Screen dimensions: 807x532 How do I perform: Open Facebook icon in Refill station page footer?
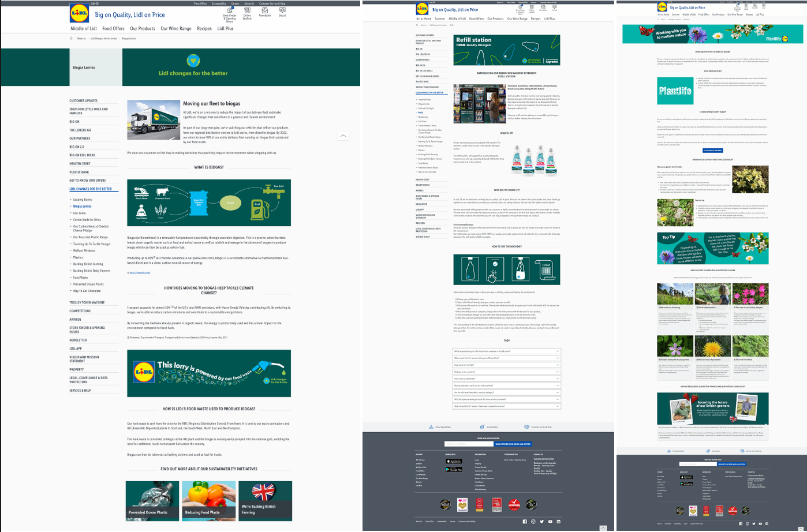coord(525,522)
